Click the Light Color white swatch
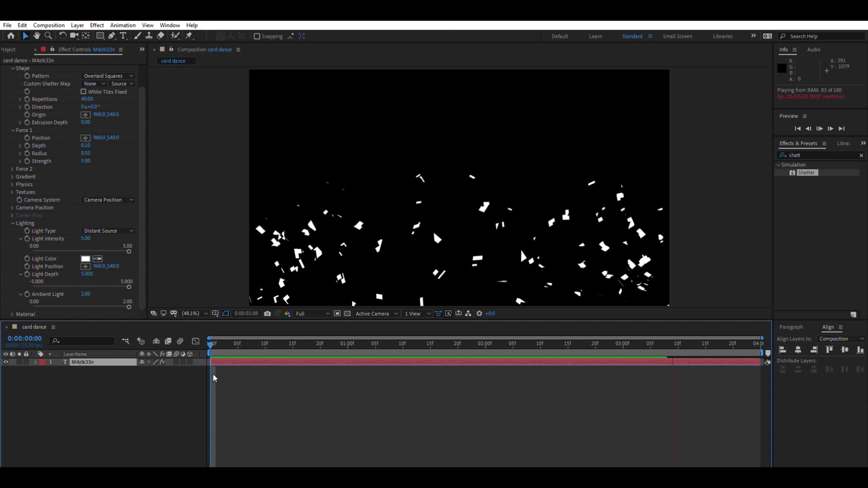868x488 pixels. click(85, 259)
